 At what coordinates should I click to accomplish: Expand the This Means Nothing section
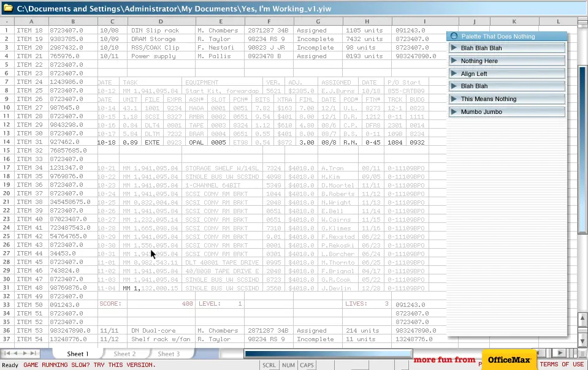(x=507, y=99)
